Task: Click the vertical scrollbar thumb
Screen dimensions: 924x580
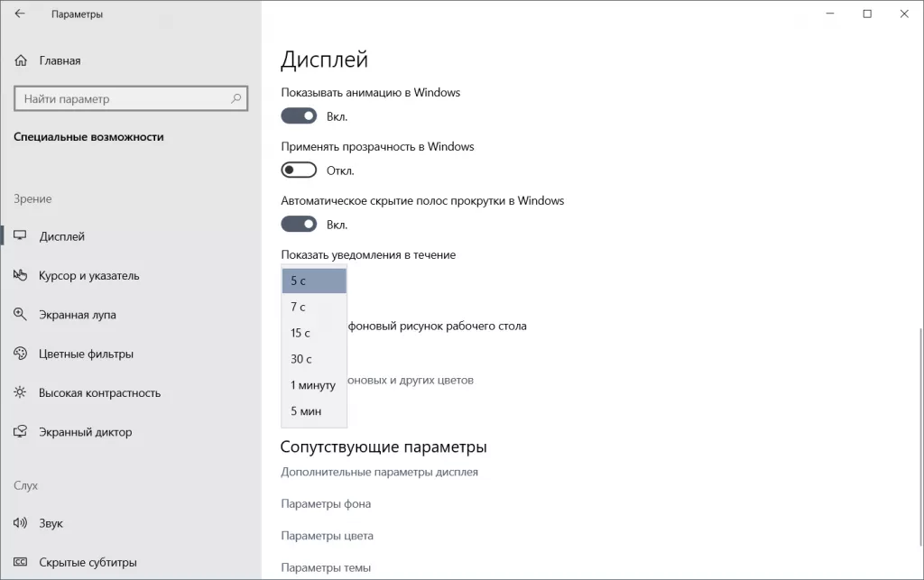Action: 921,437
